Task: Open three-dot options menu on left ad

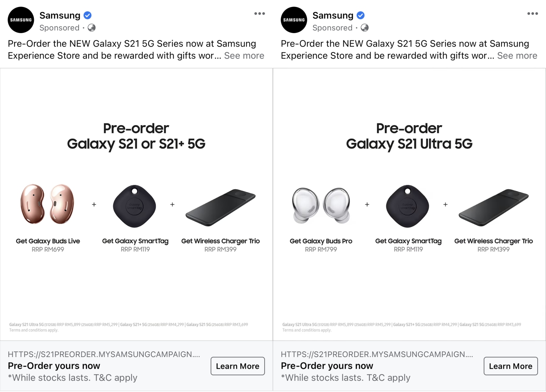Action: (260, 14)
